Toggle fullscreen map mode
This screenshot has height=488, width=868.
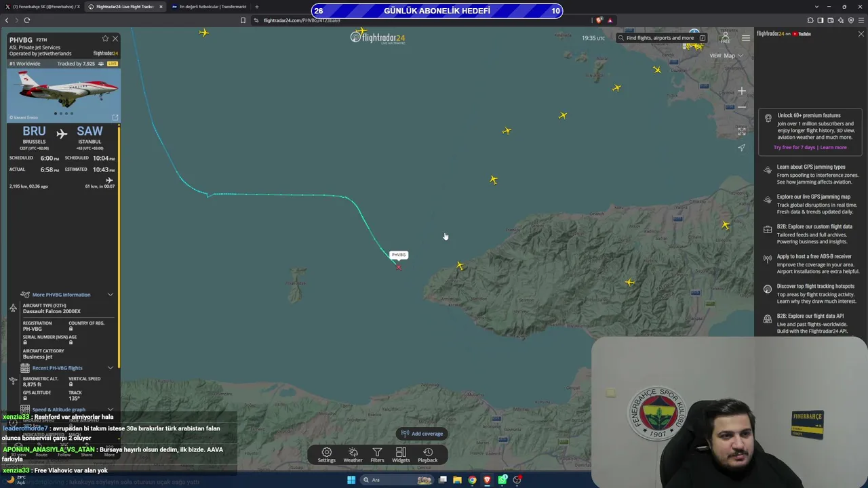pos(742,131)
